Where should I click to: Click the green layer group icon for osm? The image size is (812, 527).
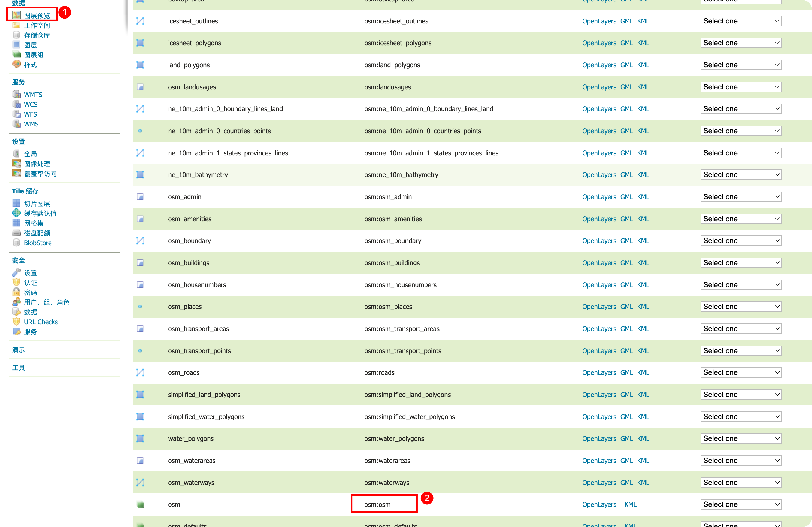[140, 504]
